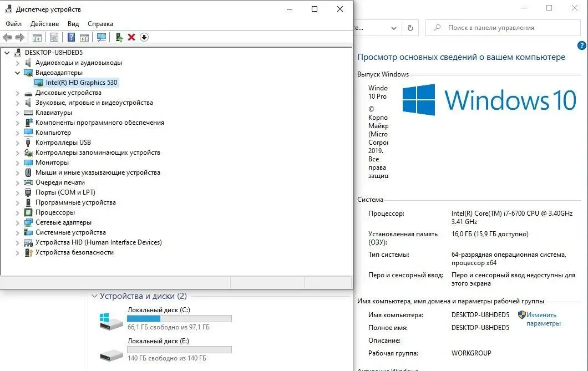Click the refresh button in Control Panel address bar
The height and width of the screenshot is (371, 588).
[410, 28]
